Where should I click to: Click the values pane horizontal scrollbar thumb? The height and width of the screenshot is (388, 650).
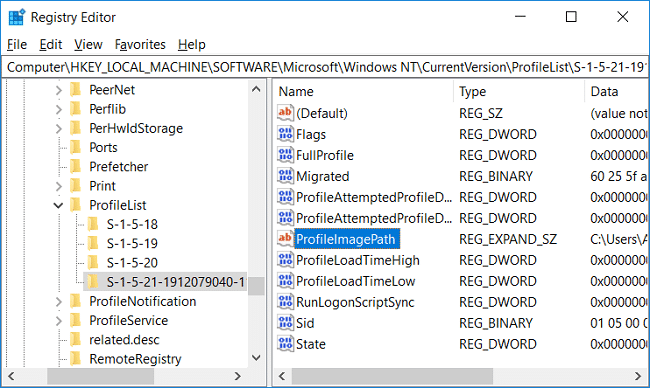(392, 376)
